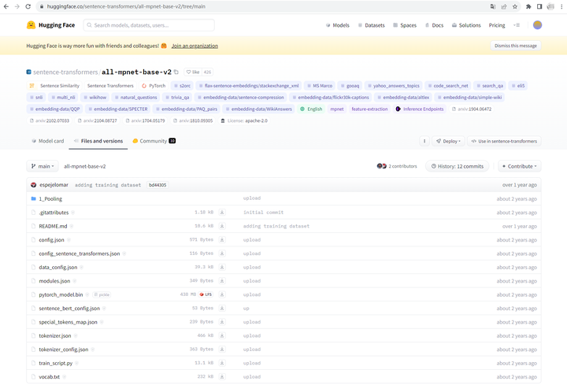
Task: Go back in browser history
Action: point(6,6)
